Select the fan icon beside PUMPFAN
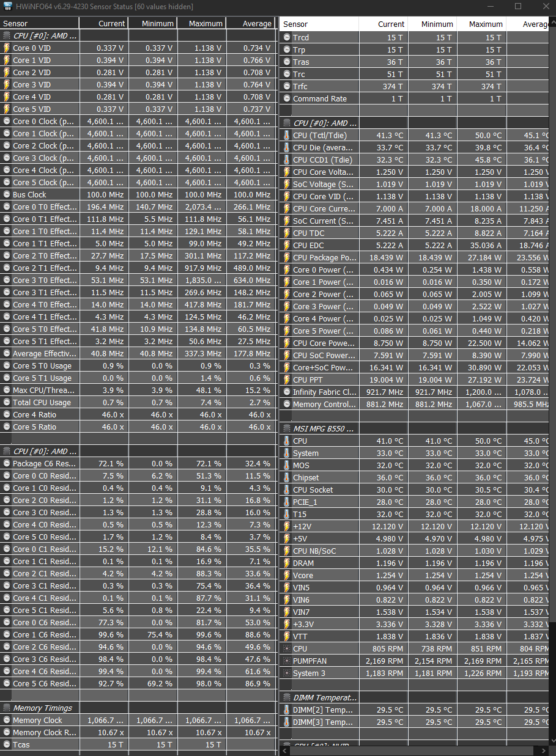556x756 pixels. click(x=287, y=661)
